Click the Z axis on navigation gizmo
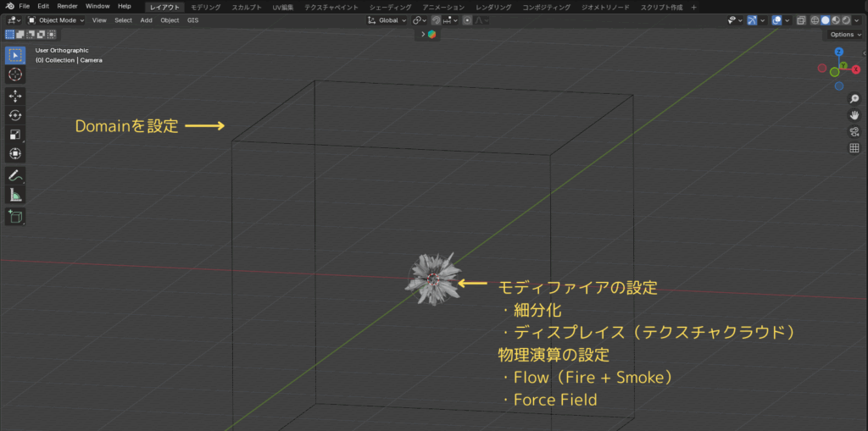The image size is (868, 431). (839, 52)
